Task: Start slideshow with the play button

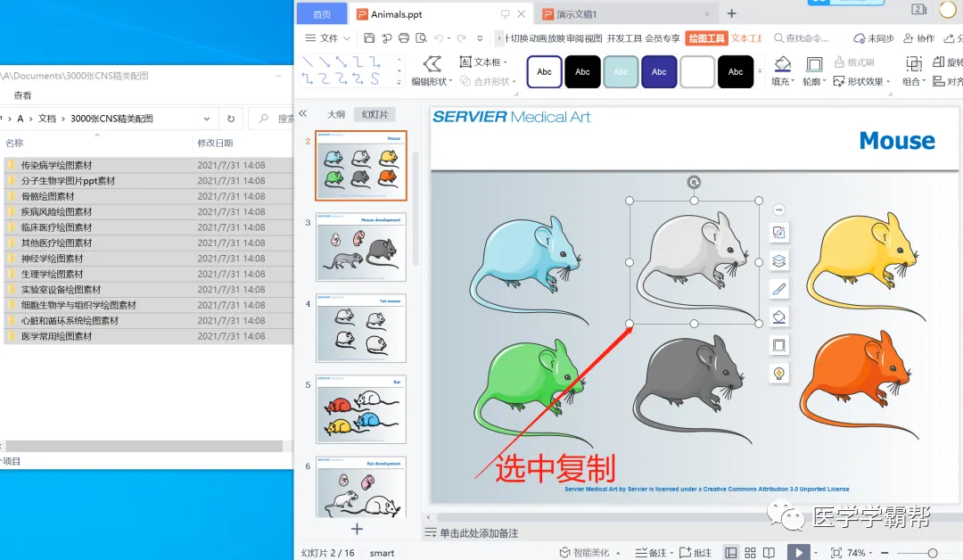Action: click(x=798, y=553)
